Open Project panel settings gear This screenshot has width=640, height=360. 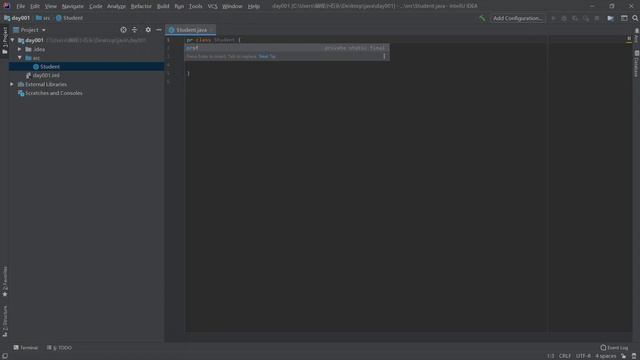(x=148, y=30)
